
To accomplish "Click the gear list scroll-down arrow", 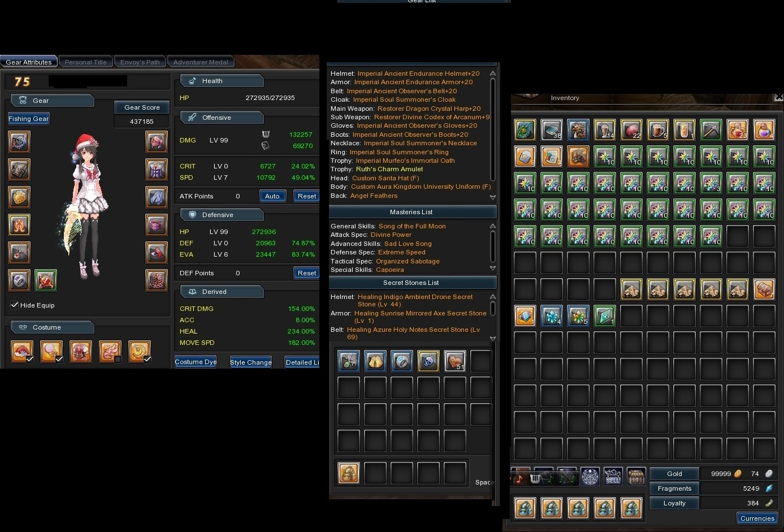I will coord(493,197).
